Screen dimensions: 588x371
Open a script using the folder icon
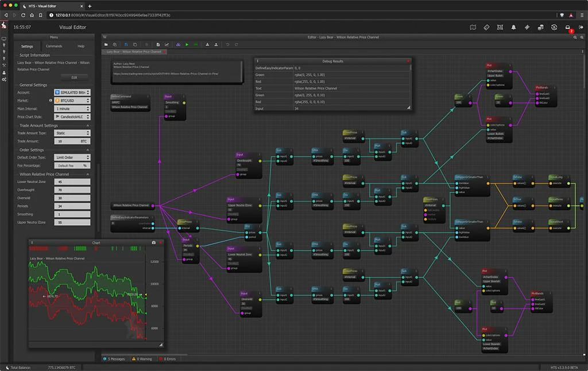[x=107, y=44]
